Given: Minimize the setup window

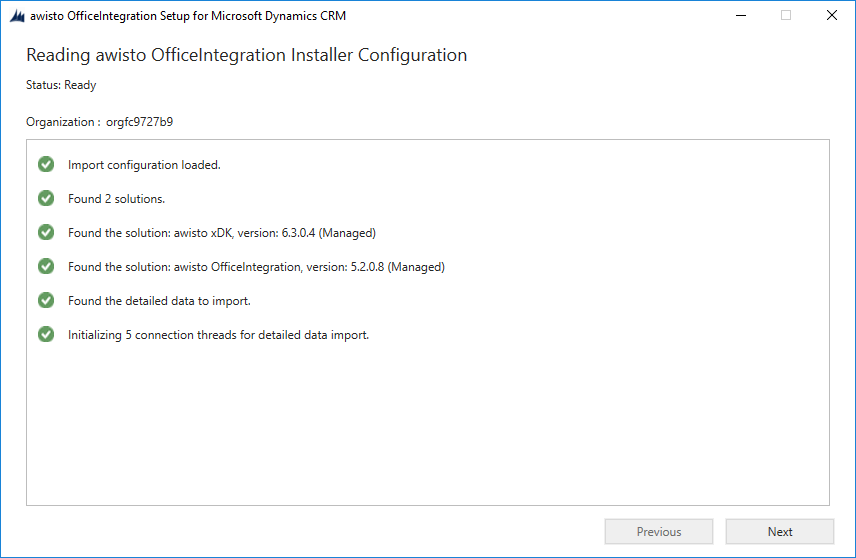Looking at the screenshot, I should point(741,15).
